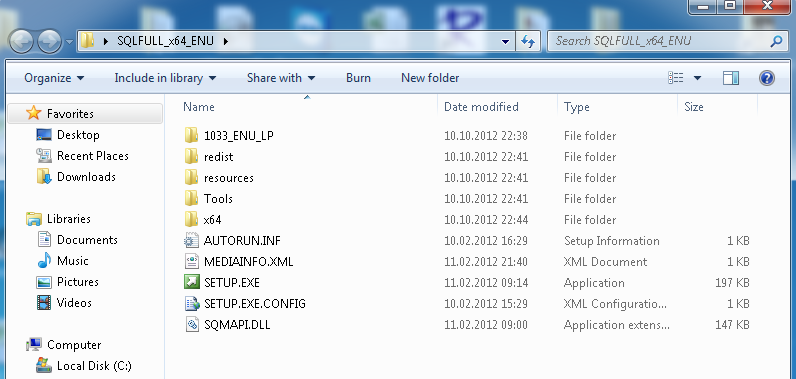Open the Documents library
The height and width of the screenshot is (379, 796).
(x=87, y=239)
